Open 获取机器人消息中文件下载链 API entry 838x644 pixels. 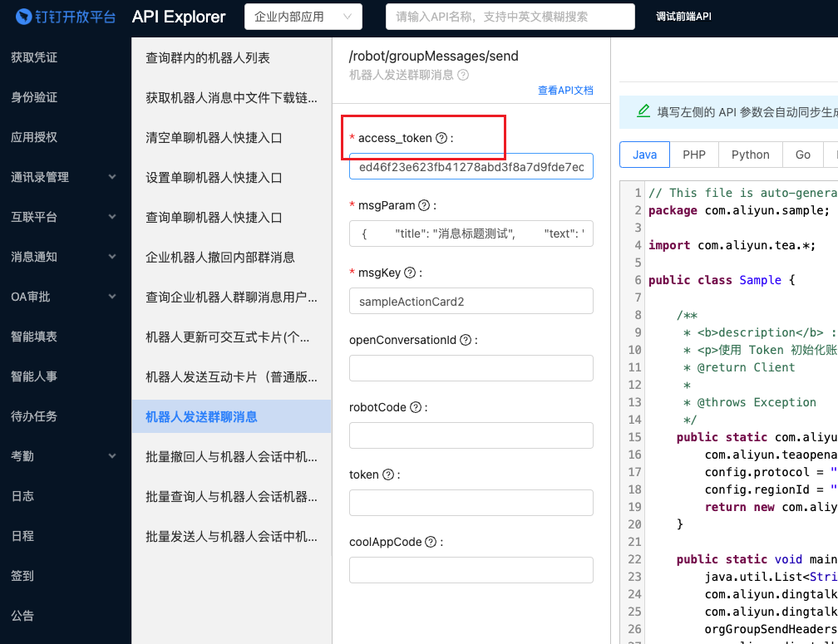231,98
